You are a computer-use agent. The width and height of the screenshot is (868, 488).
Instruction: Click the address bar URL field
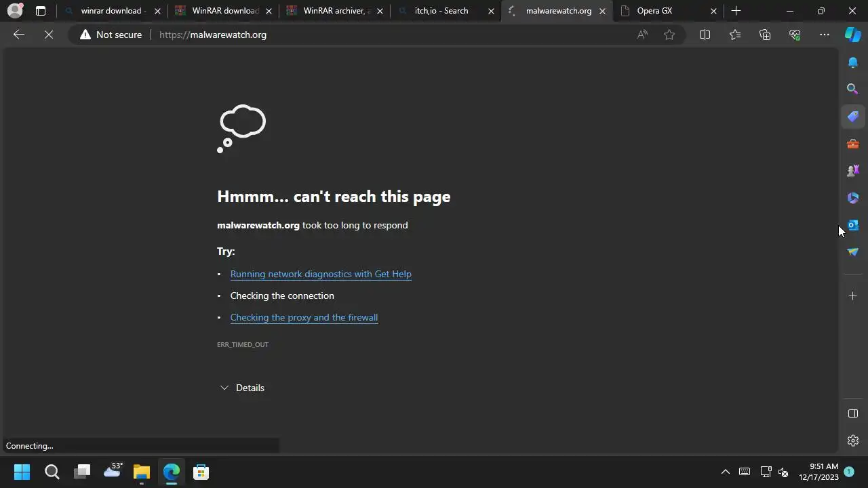(x=393, y=35)
